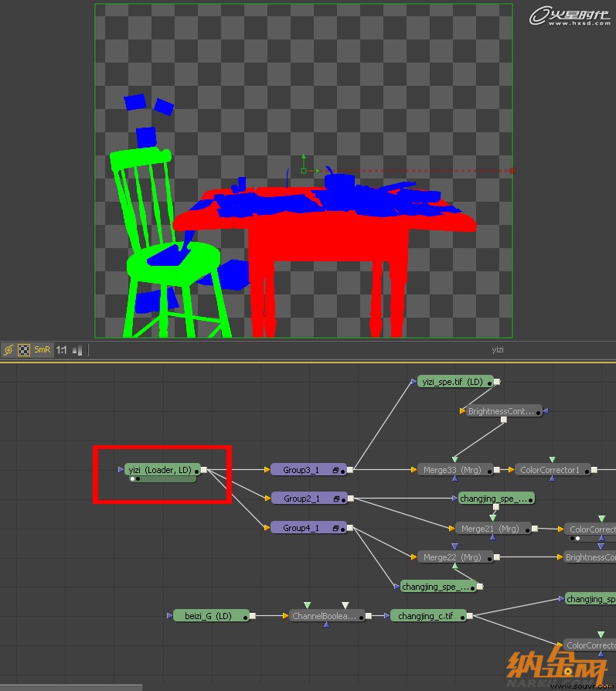Click the changjing_c.tif output square
Screen dimensions: 616x691
tap(470, 616)
